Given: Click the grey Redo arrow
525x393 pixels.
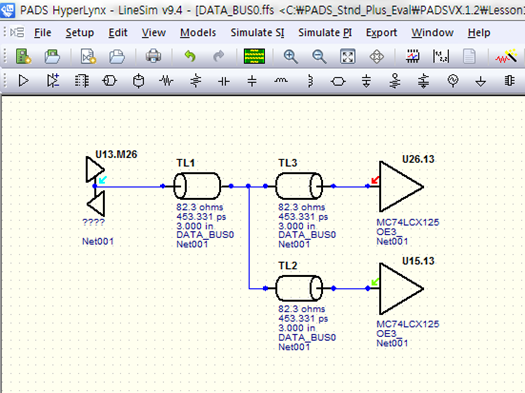Looking at the screenshot, I should coord(219,56).
